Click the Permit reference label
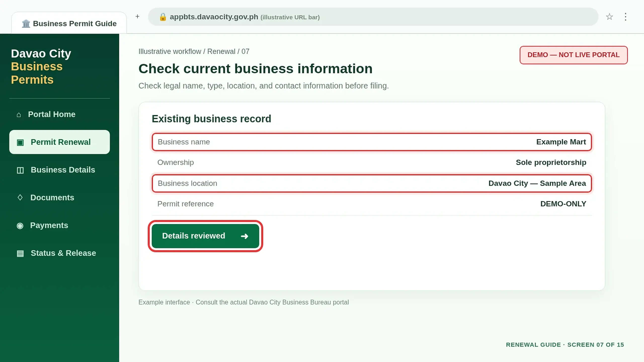644x362 pixels. [x=185, y=204]
